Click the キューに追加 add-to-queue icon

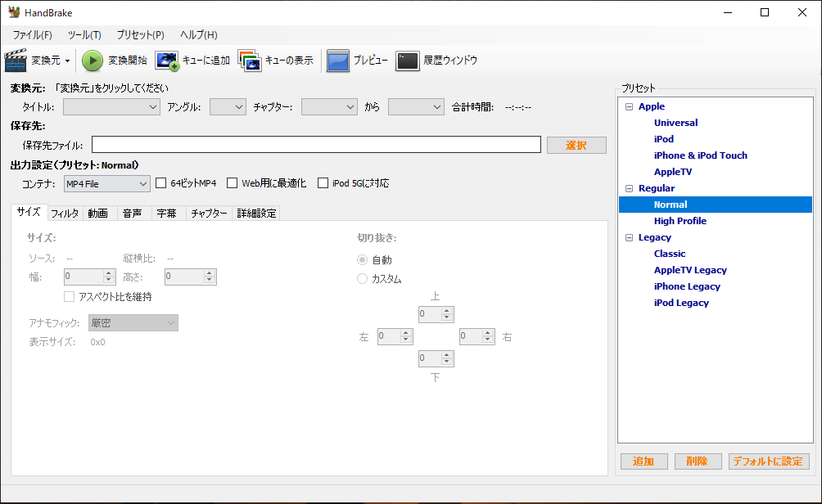pyautogui.click(x=167, y=61)
